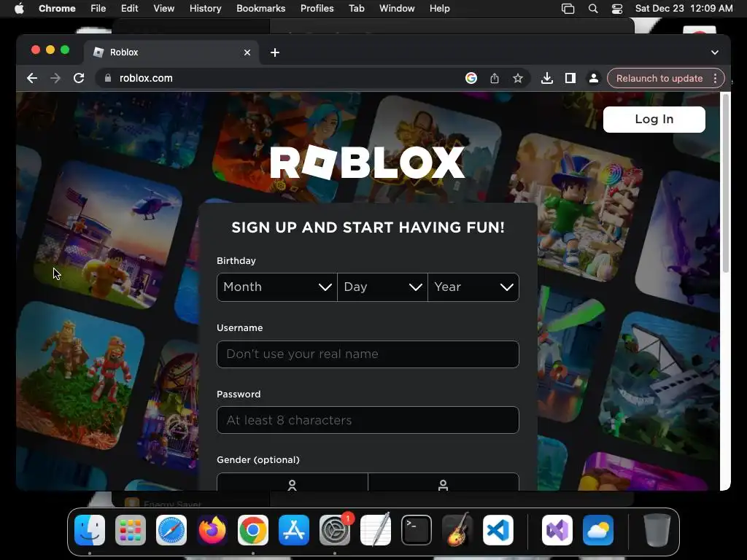This screenshot has width=747, height=560.
Task: Open Chrome from the Dock
Action: (253, 530)
